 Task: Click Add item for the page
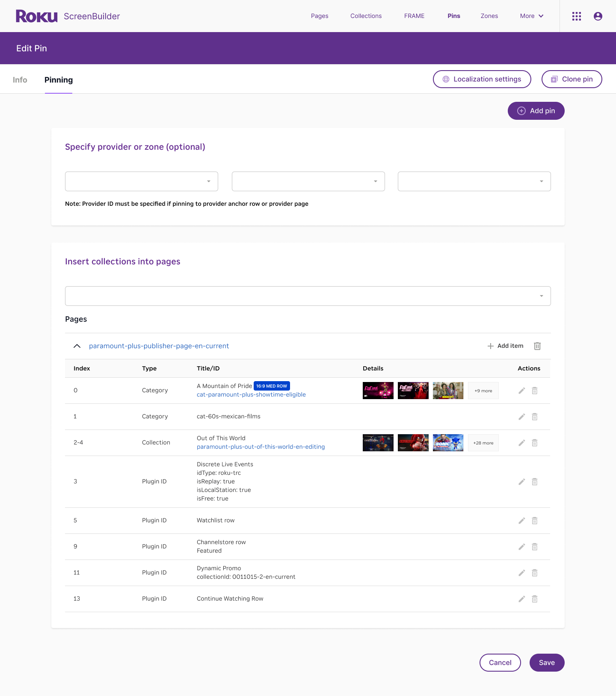[505, 346]
